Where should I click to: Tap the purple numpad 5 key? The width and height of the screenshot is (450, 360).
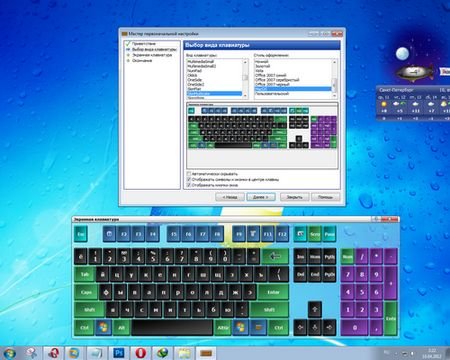click(362, 292)
